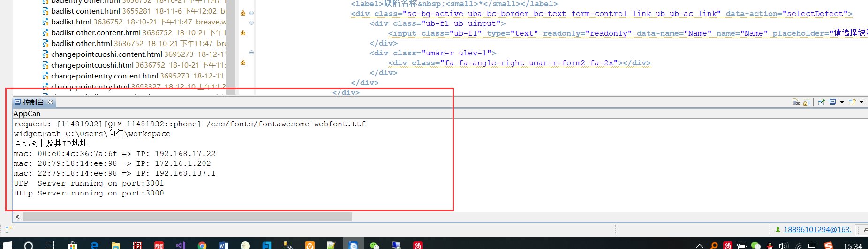868x249 pixels.
Task: Open Google Chrome from the taskbar
Action: pos(202,245)
